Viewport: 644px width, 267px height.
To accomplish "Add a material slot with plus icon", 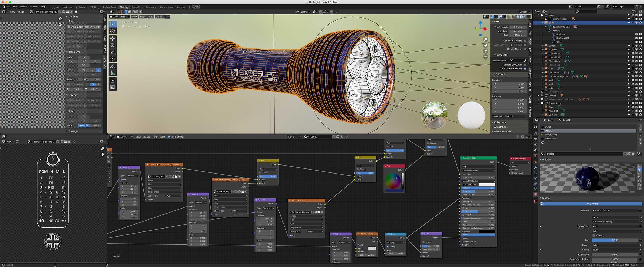I will 641,126.
